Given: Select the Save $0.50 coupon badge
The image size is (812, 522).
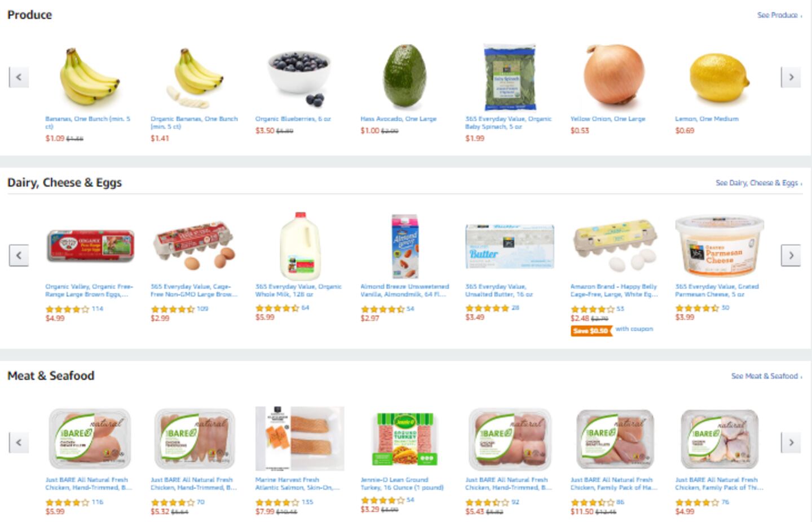Looking at the screenshot, I should [x=591, y=331].
